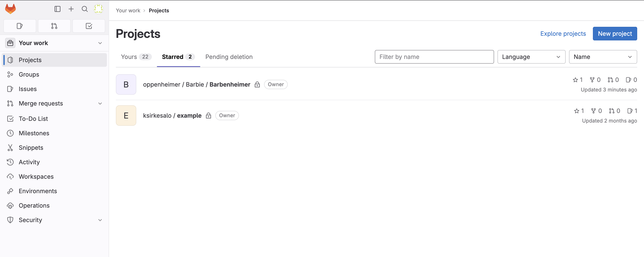Click the snippets scissors icon
Image resolution: width=644 pixels, height=257 pixels.
pos(11,147)
